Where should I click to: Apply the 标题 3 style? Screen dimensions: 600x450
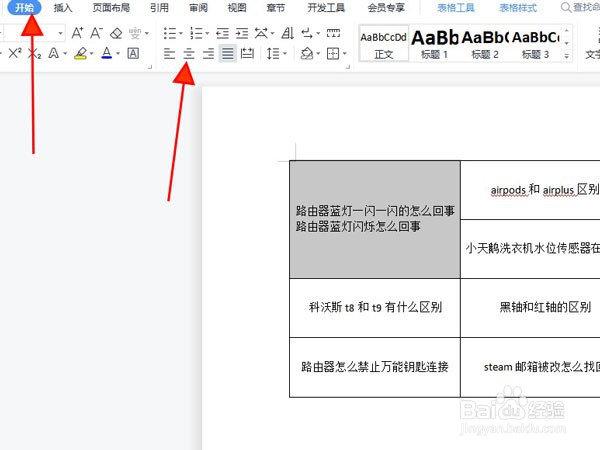click(535, 43)
